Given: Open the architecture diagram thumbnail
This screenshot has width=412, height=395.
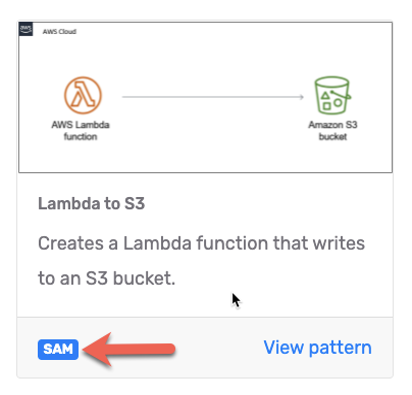Looking at the screenshot, I should pyautogui.click(x=205, y=97).
